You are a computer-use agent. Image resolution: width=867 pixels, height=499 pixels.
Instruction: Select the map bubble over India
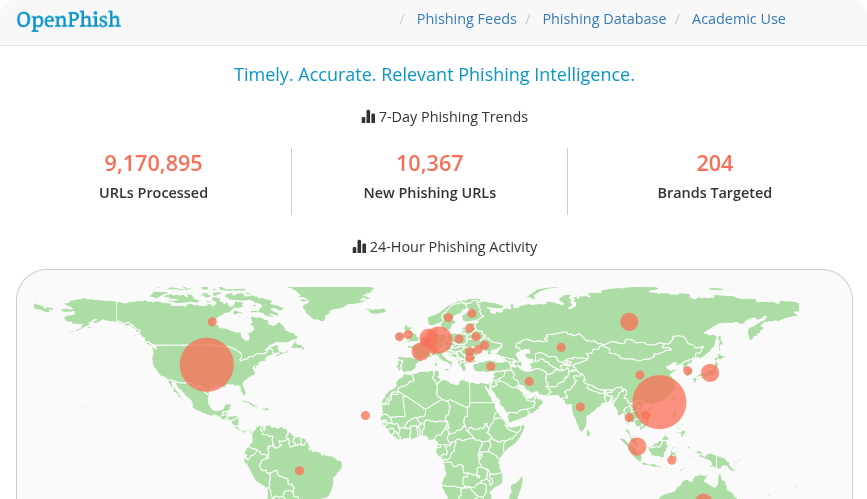(x=580, y=407)
